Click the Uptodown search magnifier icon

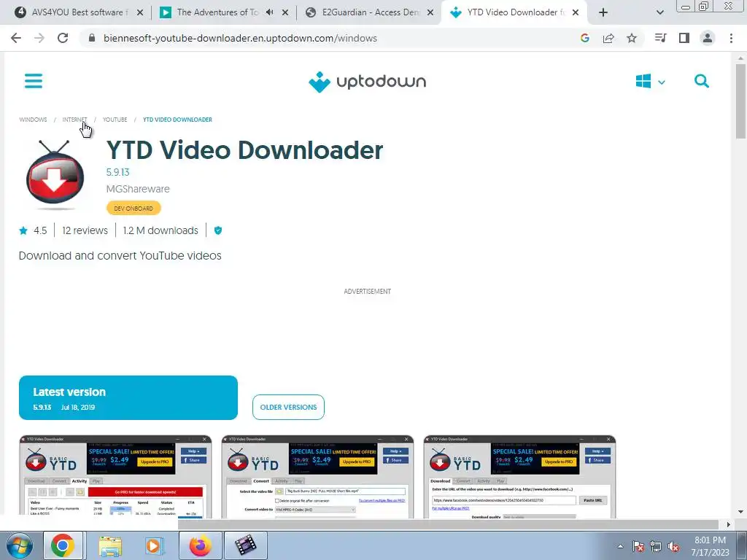[x=701, y=81]
